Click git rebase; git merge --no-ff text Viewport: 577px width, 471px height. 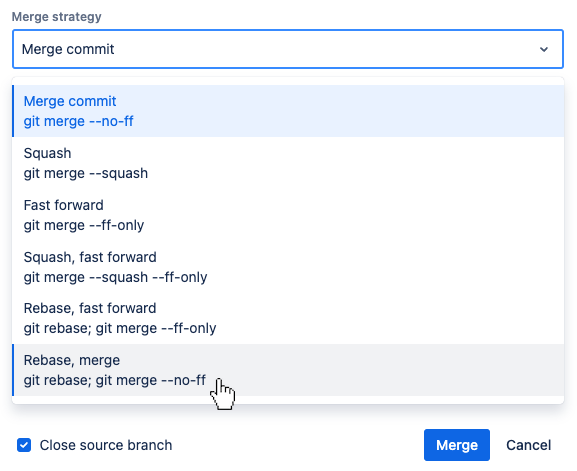[x=115, y=380]
